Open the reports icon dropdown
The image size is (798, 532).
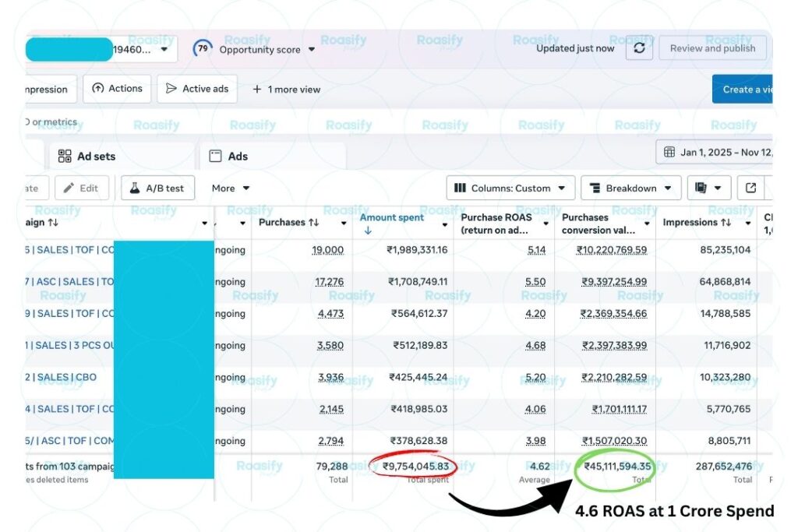[708, 188]
